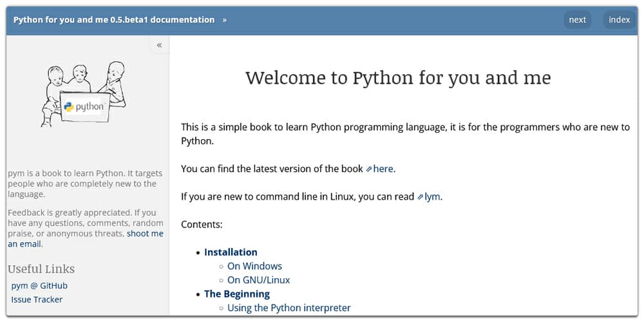Click the 'shoot me an email' link

tap(86, 239)
